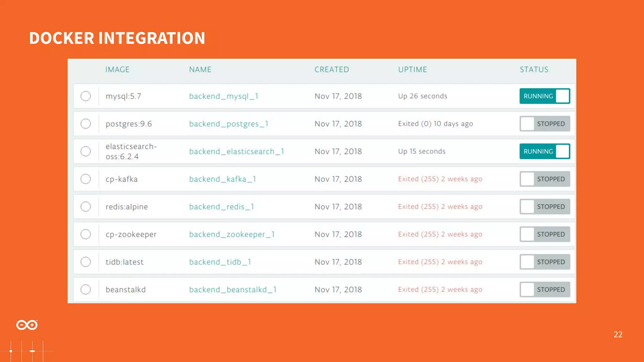Toggle RUNNING switch for backend_mysql_1
Image resolution: width=644 pixels, height=362 pixels.
(545, 96)
